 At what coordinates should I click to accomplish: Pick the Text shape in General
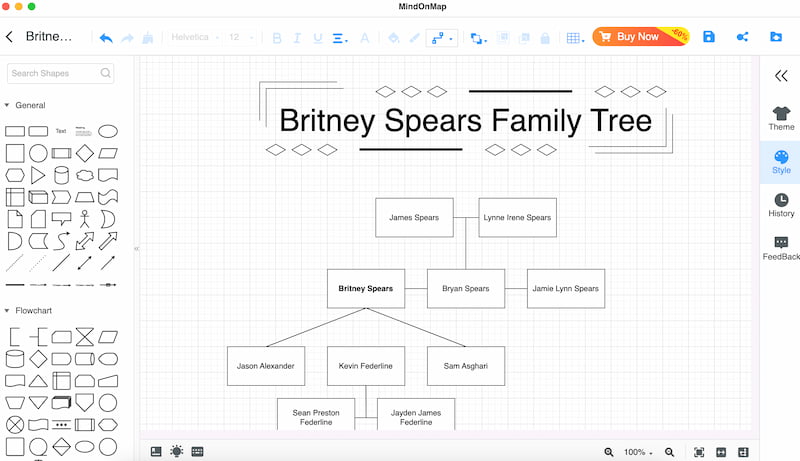[x=61, y=131]
